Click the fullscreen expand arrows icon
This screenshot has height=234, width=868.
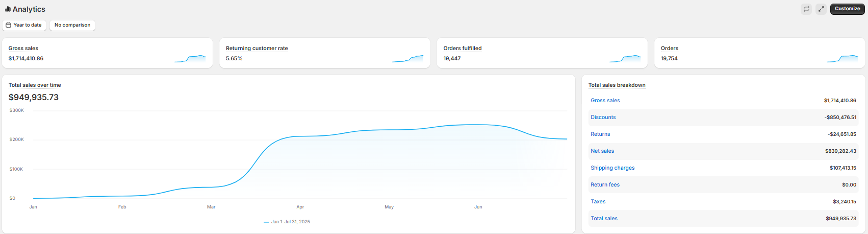[x=821, y=9]
